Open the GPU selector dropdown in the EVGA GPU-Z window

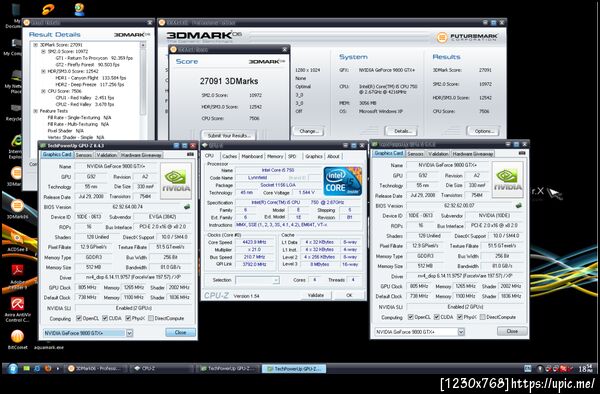click(x=129, y=333)
